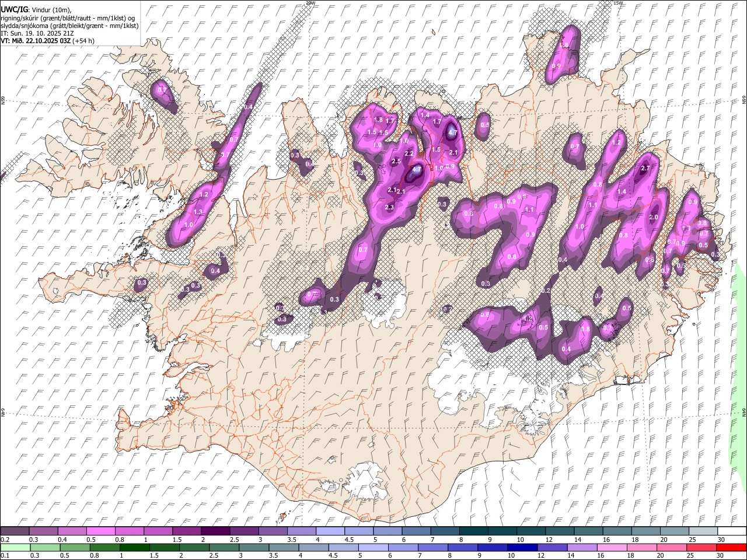747x560 pixels.
Task: Click the 2.7 snowfall value on the map
Action: coord(645,169)
